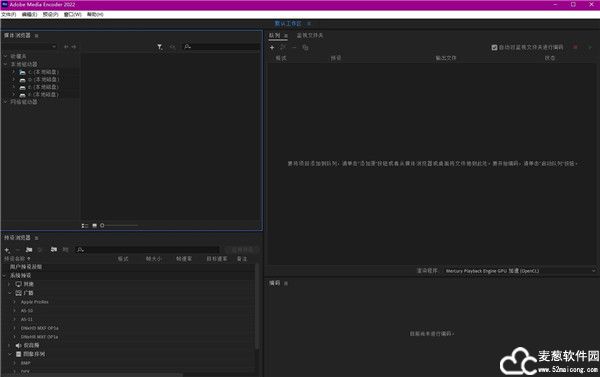Viewport: 600px width, 377px height.
Task: Click the add source plus icon in queue
Action: tap(272, 47)
